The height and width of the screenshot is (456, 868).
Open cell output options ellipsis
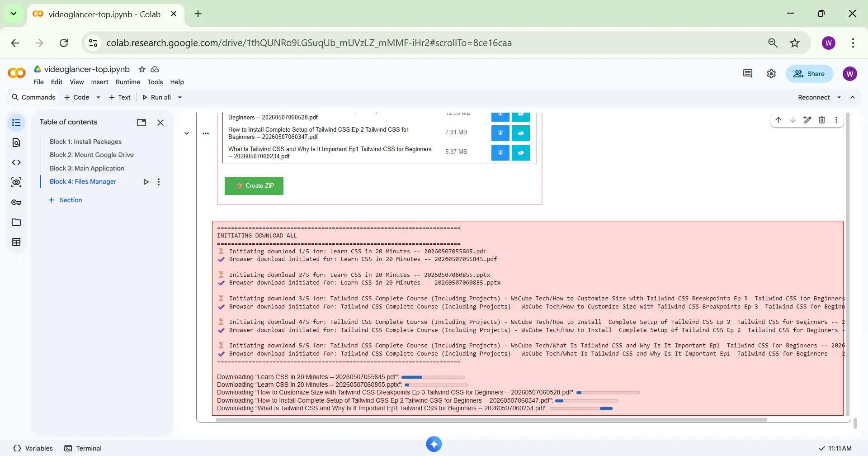[206, 133]
